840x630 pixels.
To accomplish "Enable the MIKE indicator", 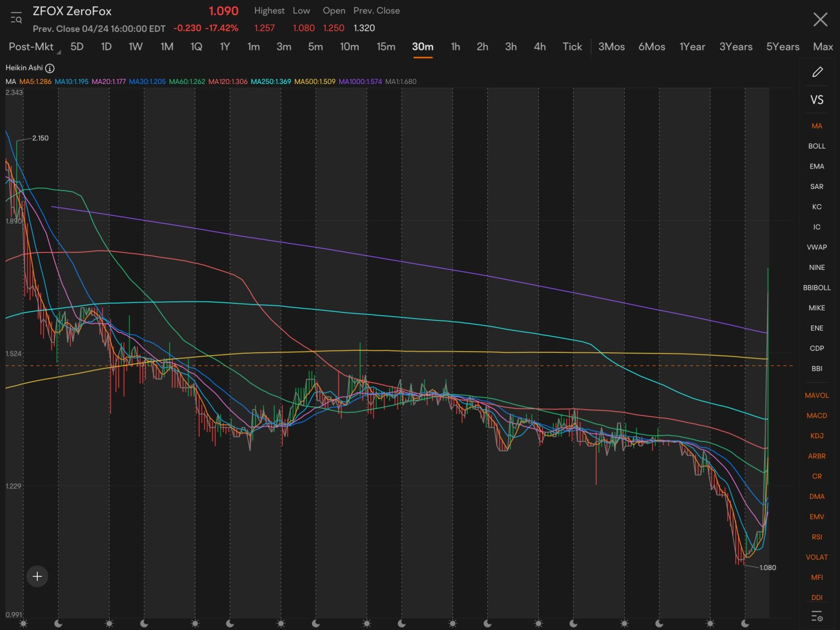I will 817,308.
